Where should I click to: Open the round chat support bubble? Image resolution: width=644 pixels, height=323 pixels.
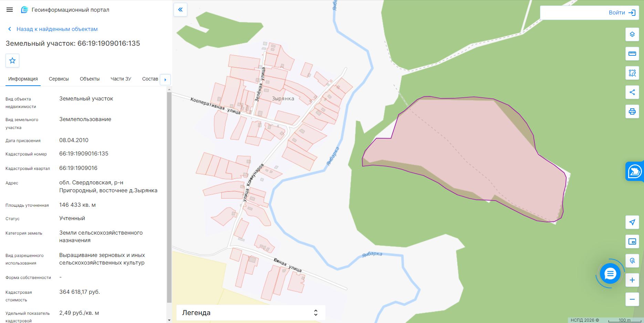[x=610, y=274]
